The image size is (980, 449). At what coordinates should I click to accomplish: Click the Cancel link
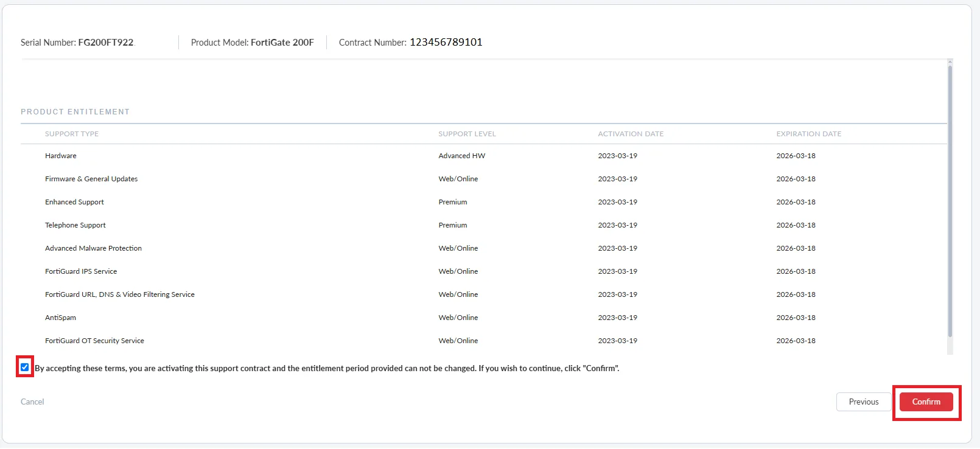(32, 402)
